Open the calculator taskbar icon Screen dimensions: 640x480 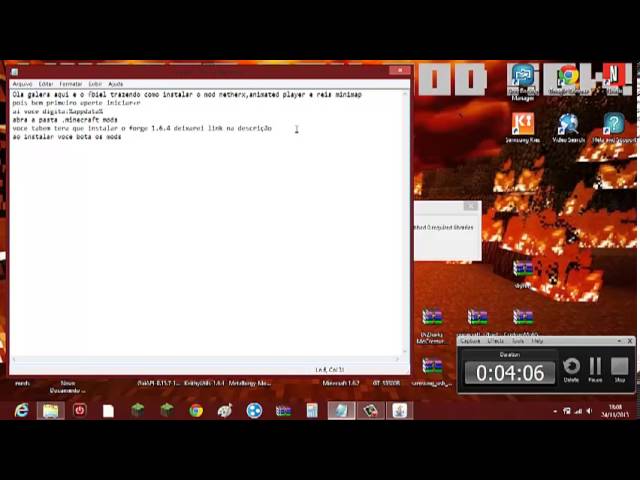click(x=312, y=410)
